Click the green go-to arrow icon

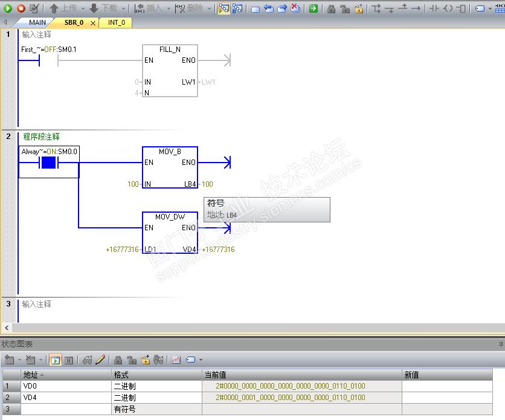314,8
